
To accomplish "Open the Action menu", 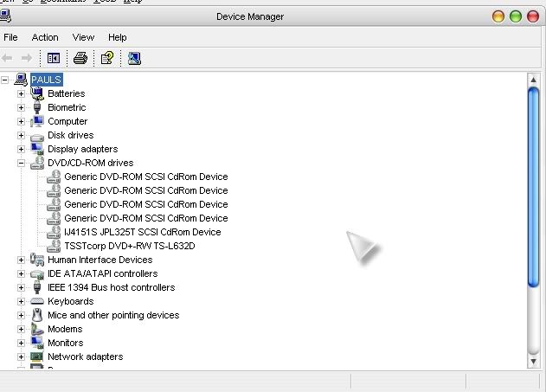I will [45, 37].
